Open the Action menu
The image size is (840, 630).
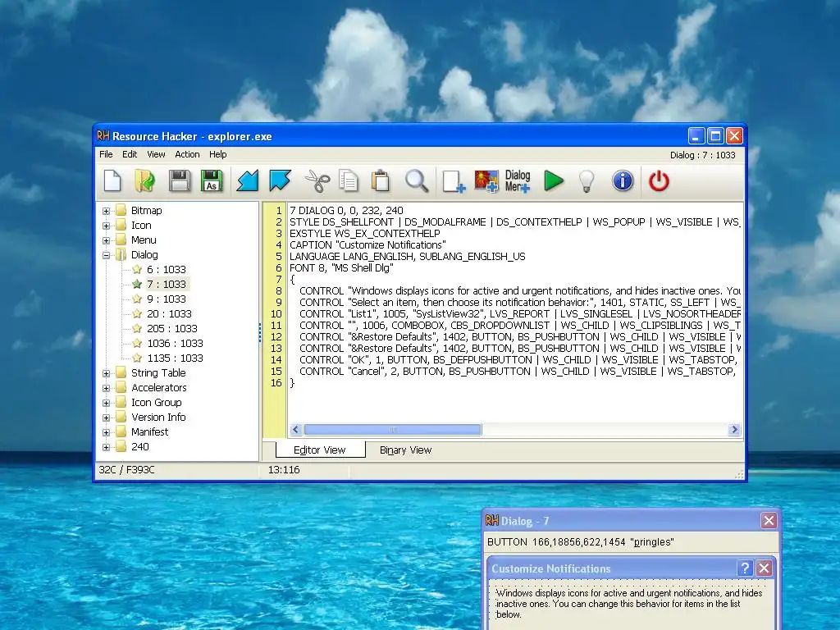(187, 154)
